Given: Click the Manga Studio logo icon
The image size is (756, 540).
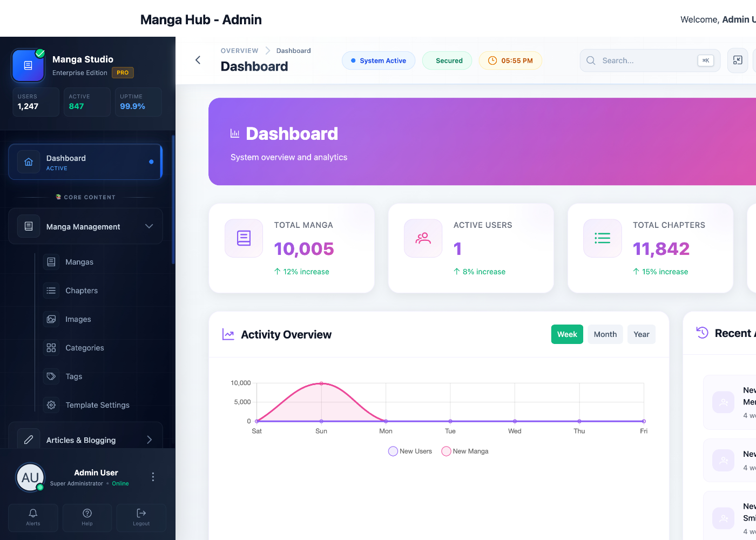Looking at the screenshot, I should (x=28, y=65).
